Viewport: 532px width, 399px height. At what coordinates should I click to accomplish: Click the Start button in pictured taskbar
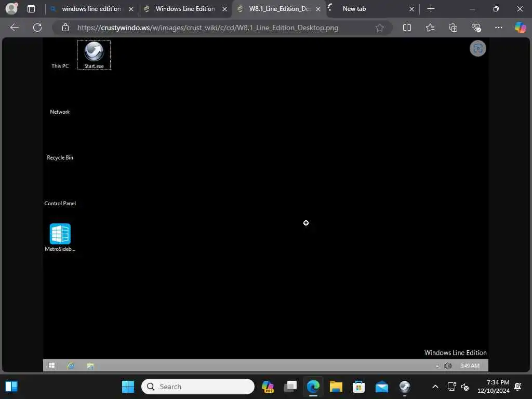click(51, 365)
